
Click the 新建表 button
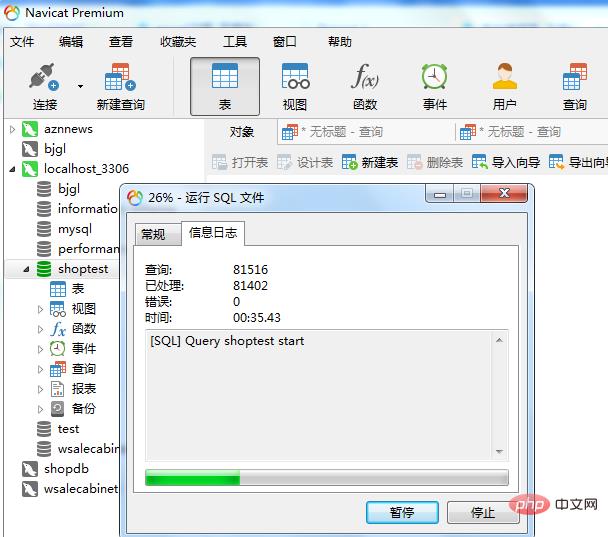[370, 162]
